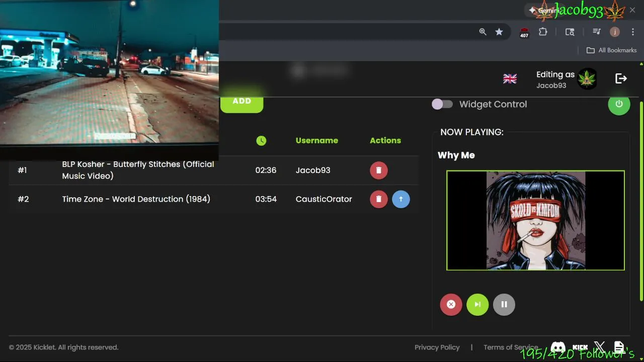Skip to the next song

[477, 304]
